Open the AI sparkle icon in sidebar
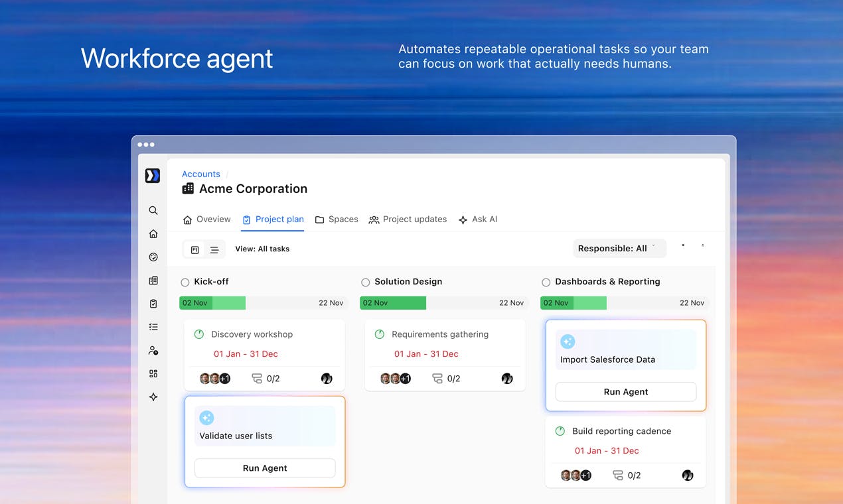Screen dimensions: 843x504 153,397
